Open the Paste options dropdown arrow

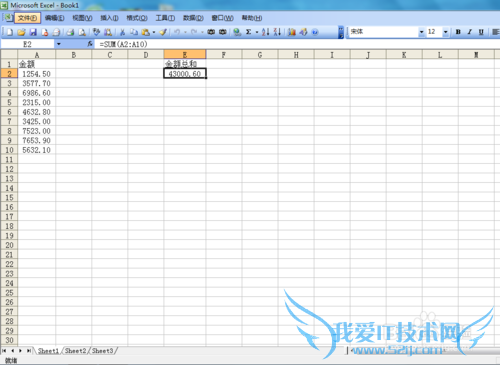(154, 32)
